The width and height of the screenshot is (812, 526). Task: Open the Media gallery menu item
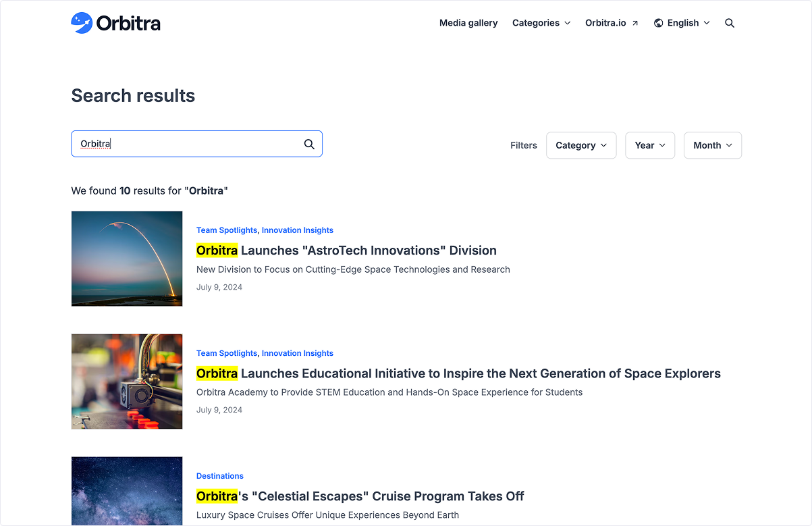tap(468, 23)
